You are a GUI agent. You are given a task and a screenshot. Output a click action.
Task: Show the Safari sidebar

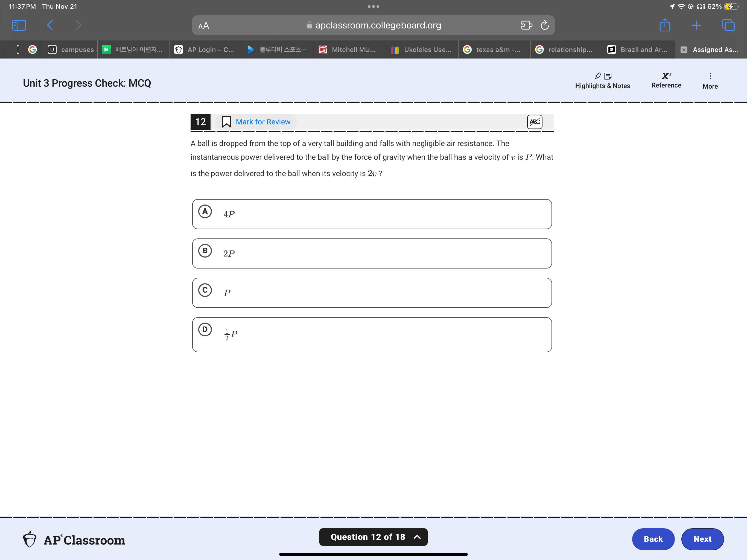tap(19, 25)
